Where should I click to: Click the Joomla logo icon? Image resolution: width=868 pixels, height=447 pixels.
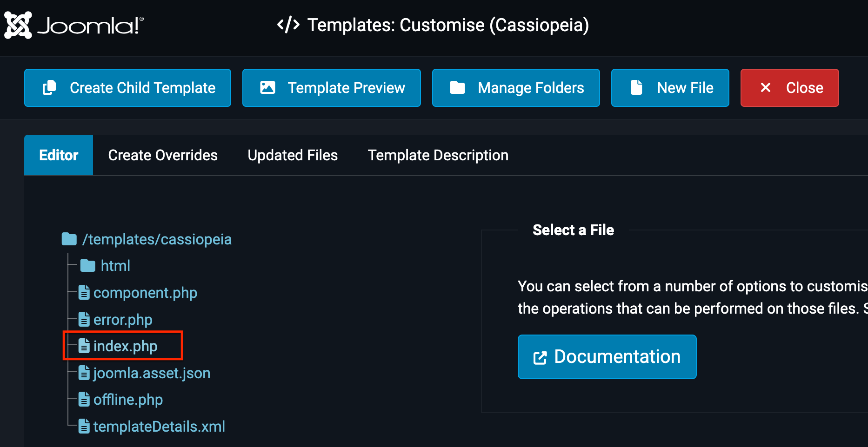pyautogui.click(x=18, y=25)
